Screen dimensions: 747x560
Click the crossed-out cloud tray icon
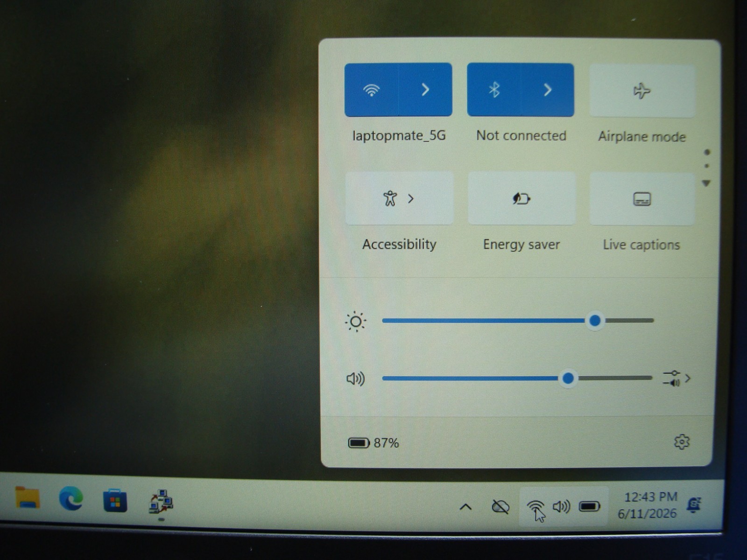500,506
